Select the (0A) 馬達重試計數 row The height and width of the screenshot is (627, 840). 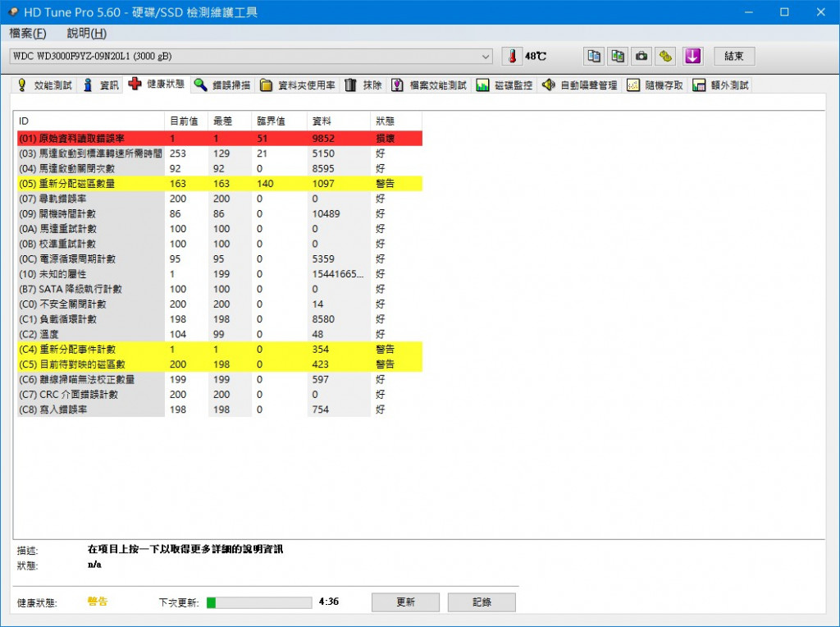coord(220,229)
